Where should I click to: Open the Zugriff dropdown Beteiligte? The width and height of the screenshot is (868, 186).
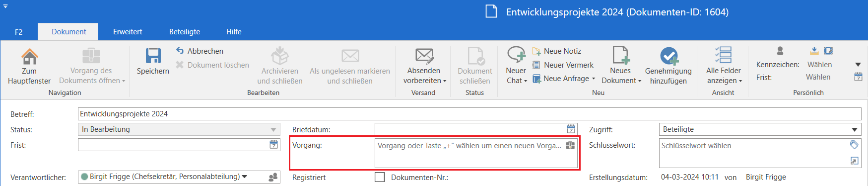tap(855, 129)
